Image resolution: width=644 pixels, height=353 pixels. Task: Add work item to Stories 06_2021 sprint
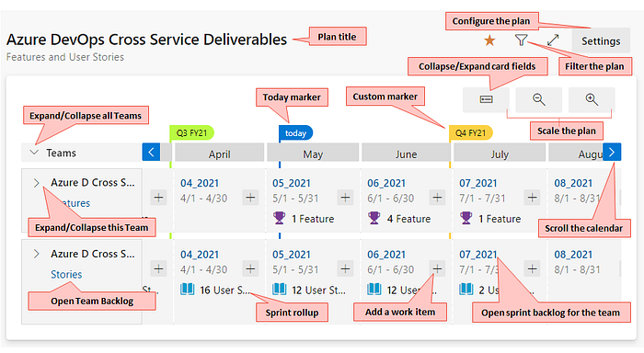pyautogui.click(x=437, y=268)
